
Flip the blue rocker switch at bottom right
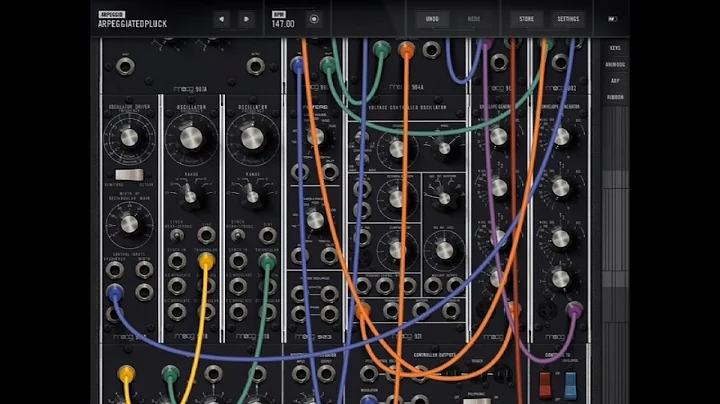570,385
